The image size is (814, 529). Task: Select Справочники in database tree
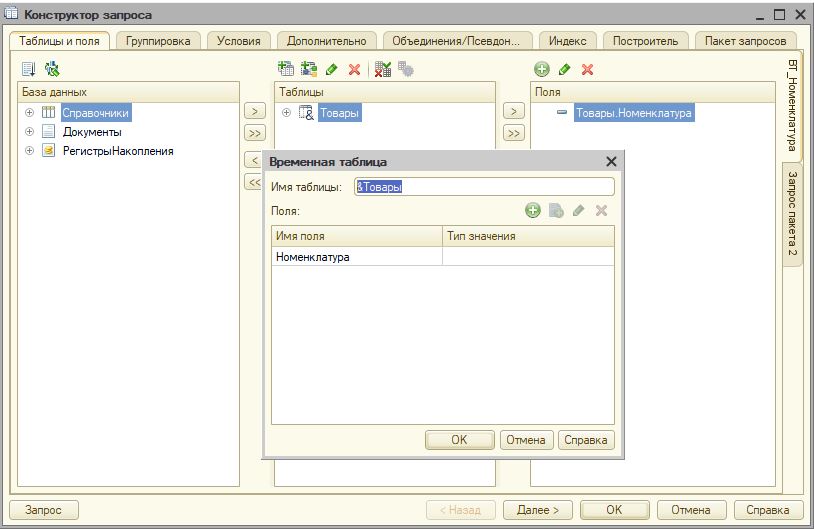pos(96,113)
